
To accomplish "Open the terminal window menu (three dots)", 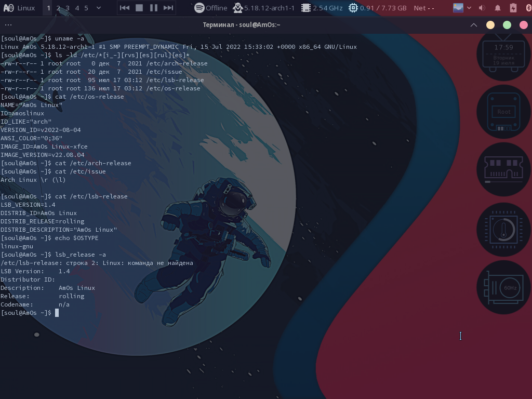I will [x=8, y=25].
